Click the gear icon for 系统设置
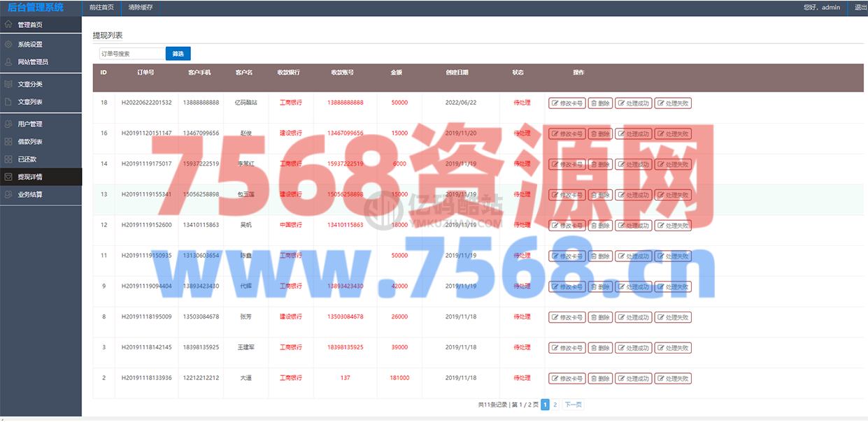 click(8, 44)
